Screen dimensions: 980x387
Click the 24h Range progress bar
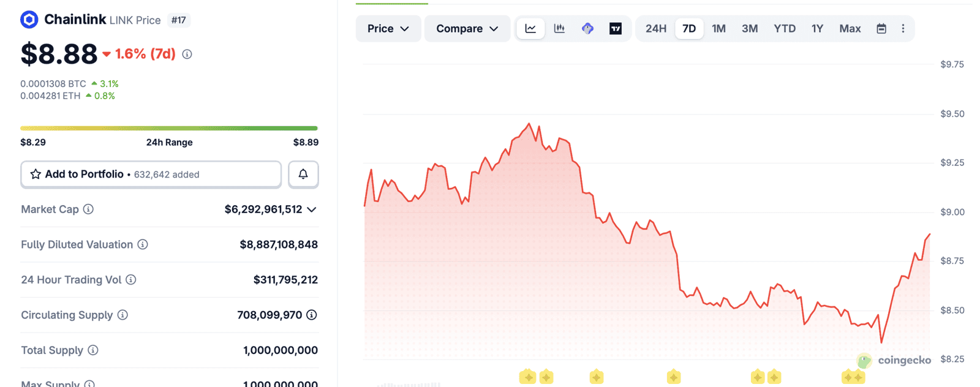click(169, 128)
